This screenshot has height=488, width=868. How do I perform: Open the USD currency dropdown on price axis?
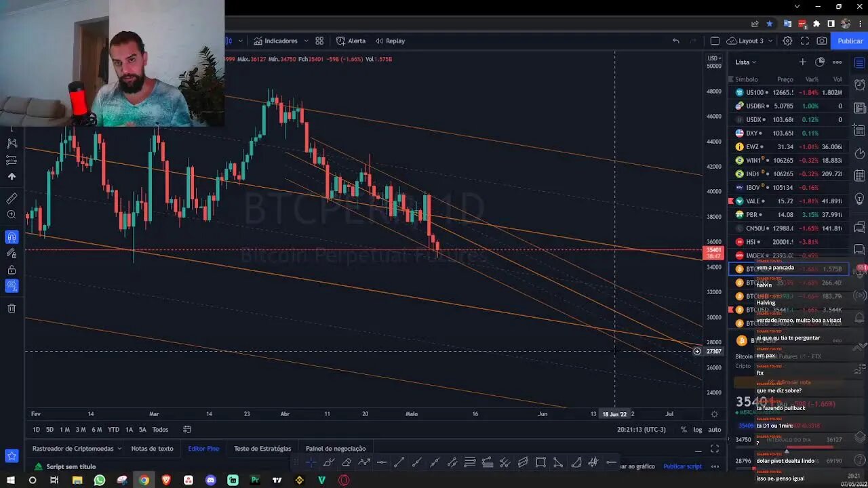pyautogui.click(x=714, y=58)
